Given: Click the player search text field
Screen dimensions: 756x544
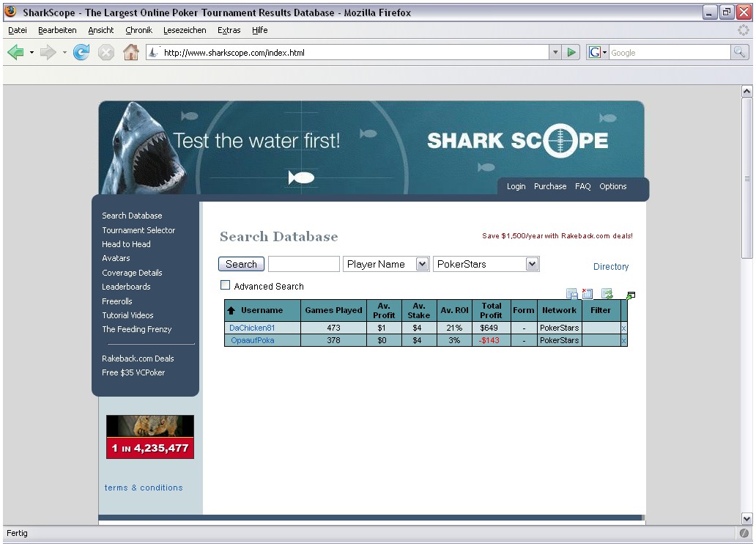Looking at the screenshot, I should [x=304, y=264].
